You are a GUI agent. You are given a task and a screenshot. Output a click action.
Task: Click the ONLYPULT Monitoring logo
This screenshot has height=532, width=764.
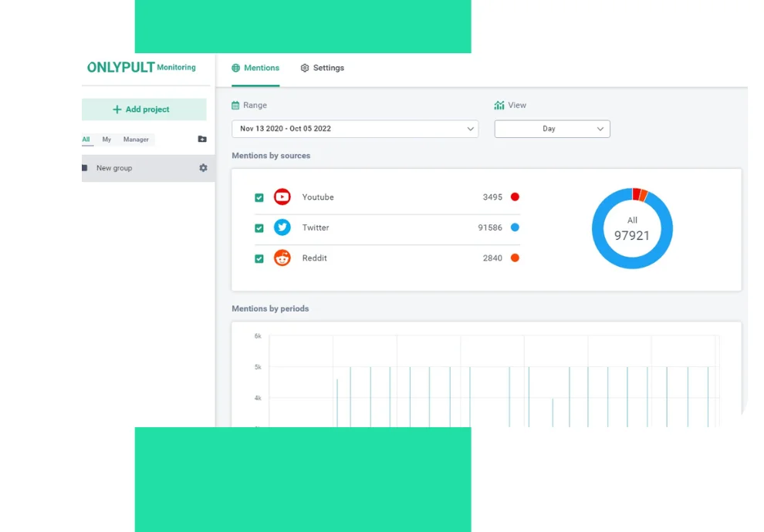(x=141, y=68)
